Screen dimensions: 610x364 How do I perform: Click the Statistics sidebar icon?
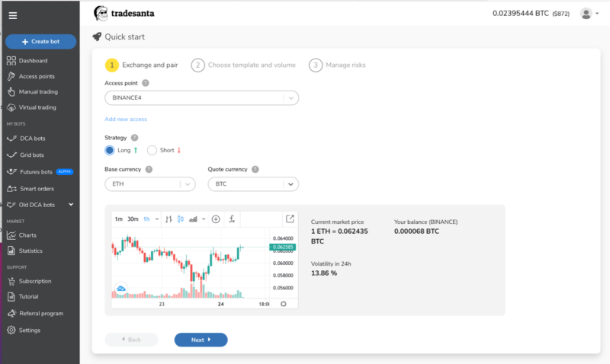point(11,251)
